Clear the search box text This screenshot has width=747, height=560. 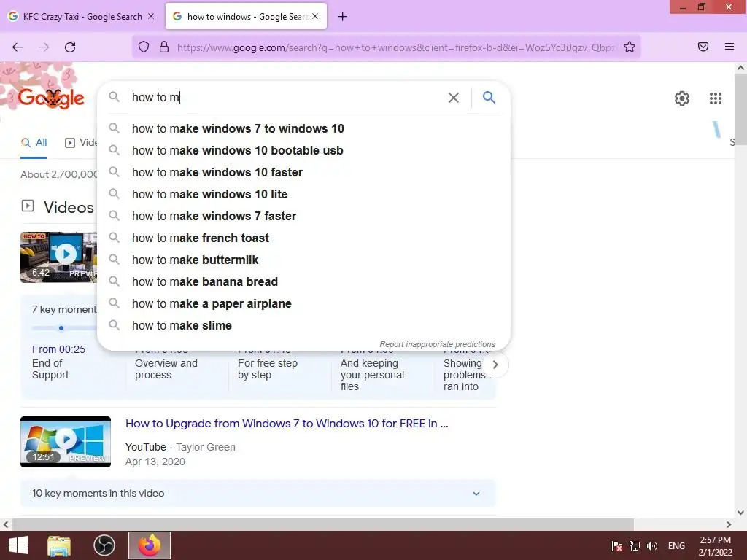point(454,98)
